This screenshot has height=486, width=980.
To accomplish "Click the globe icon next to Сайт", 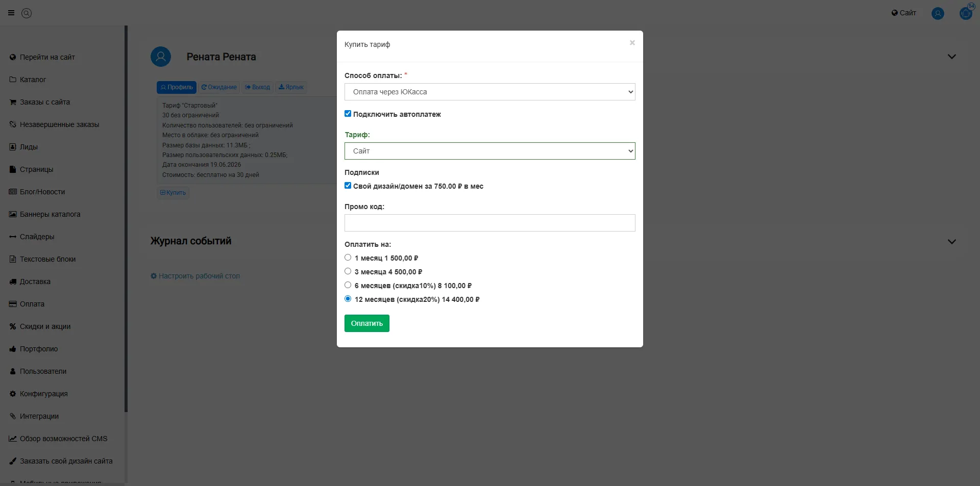I will coord(894,13).
